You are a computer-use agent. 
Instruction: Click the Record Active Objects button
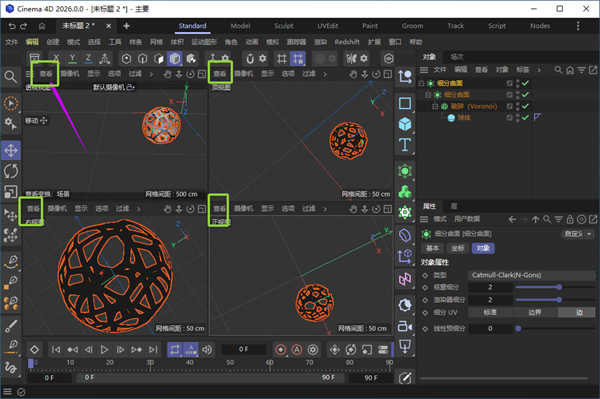point(280,349)
